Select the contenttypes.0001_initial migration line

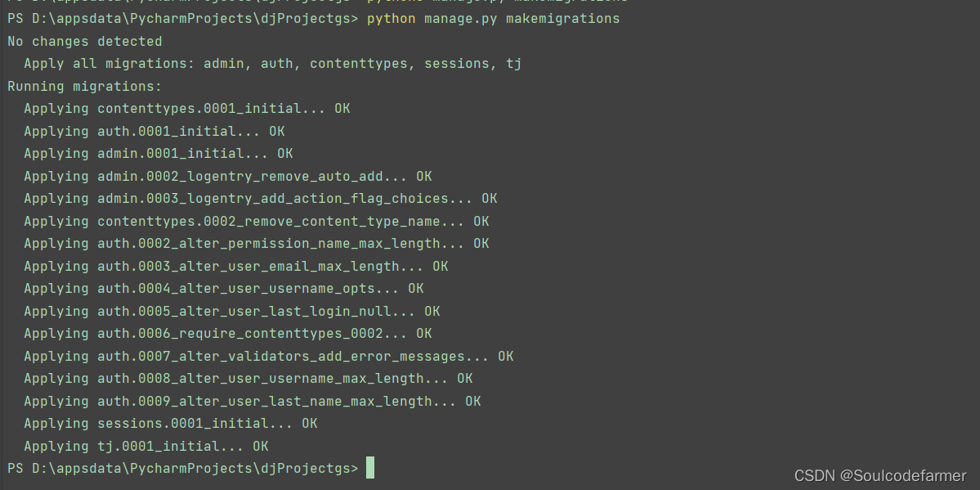pyautogui.click(x=187, y=109)
